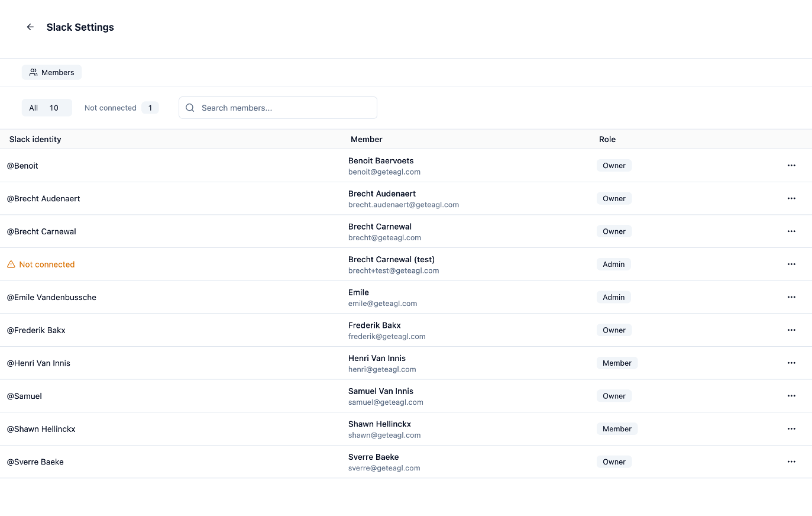Select the @Brecht Audenaert Slack identity

(x=43, y=198)
